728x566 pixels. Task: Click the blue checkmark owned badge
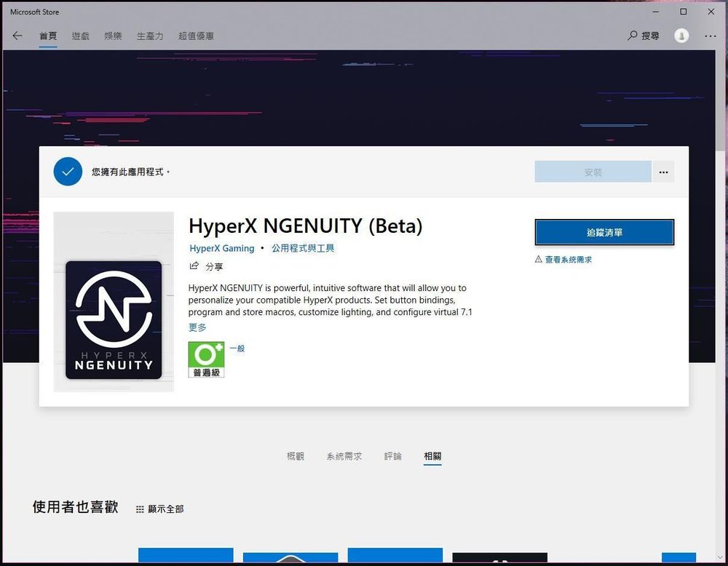coord(67,172)
